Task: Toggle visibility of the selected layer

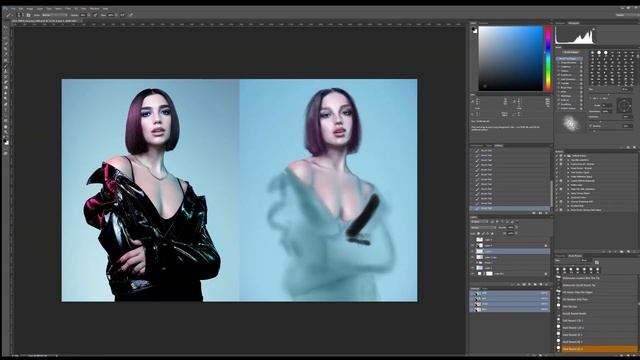Action: [472, 251]
